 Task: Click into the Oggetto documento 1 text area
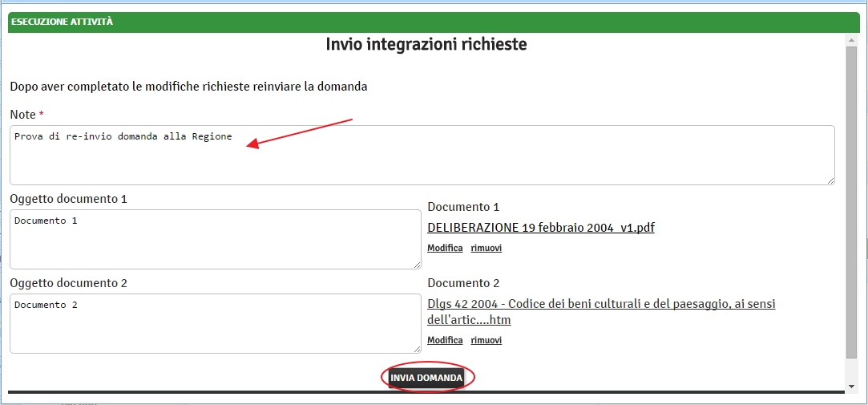tap(215, 239)
